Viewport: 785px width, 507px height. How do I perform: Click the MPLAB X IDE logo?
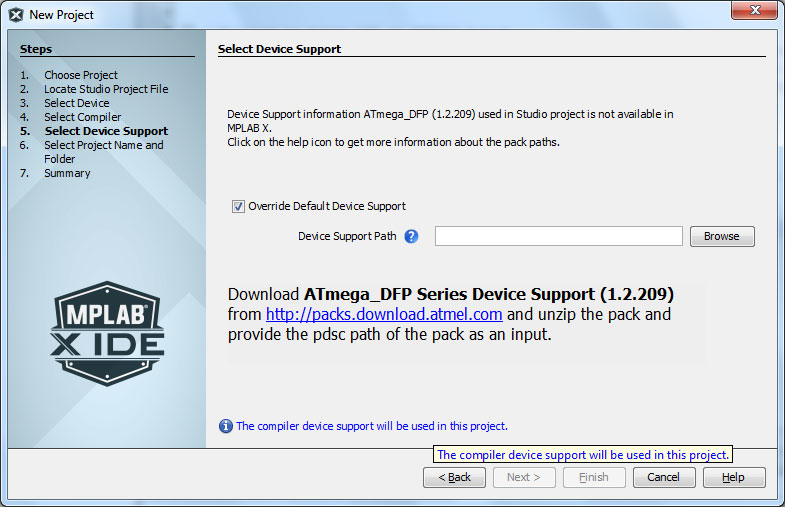tap(107, 333)
